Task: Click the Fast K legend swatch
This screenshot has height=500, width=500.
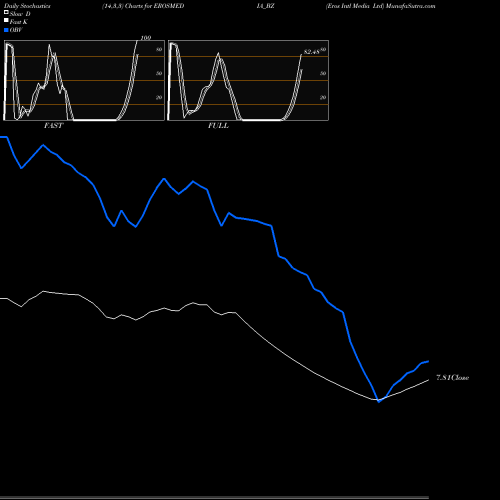Action: pos(6,20)
